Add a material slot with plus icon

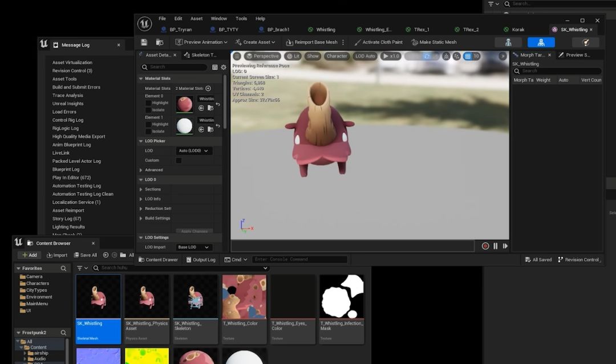tap(208, 88)
